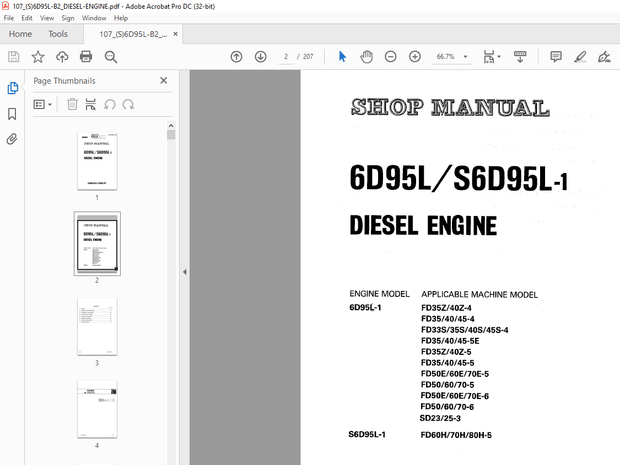This screenshot has height=465, width=620.
Task: Print the document
Action: (x=86, y=57)
